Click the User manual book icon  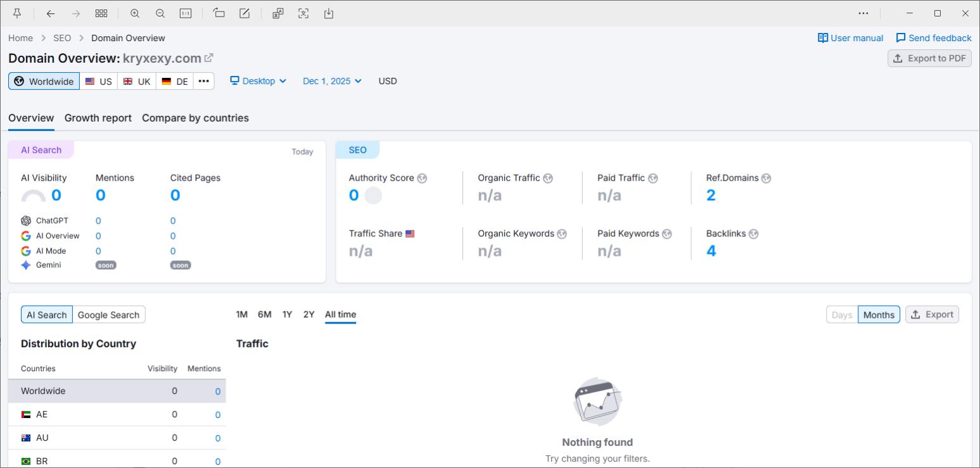coord(823,38)
